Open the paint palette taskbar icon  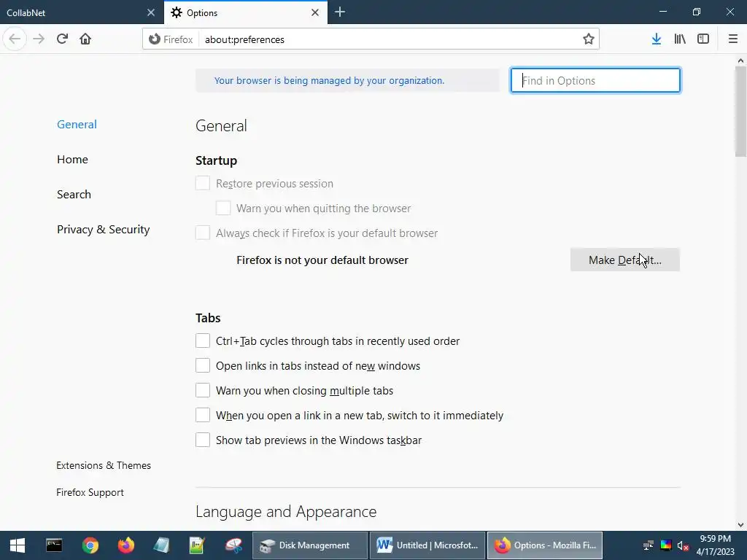(x=233, y=545)
